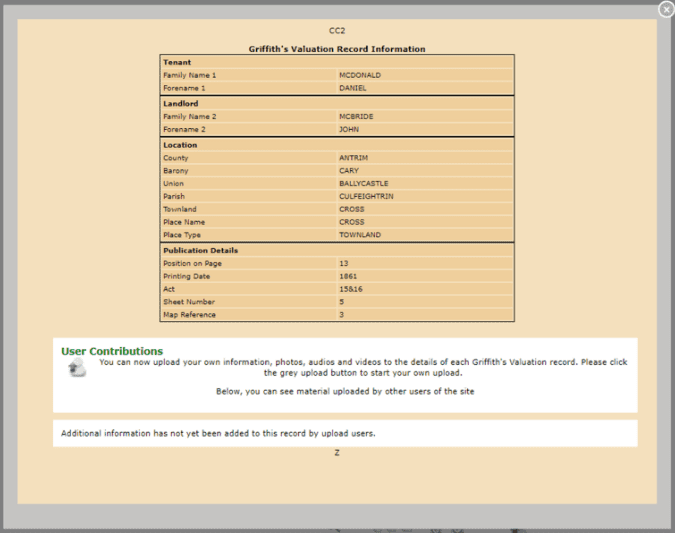The height and width of the screenshot is (533, 675).
Task: Click the 'Publication Details' section header
Action: tap(201, 251)
